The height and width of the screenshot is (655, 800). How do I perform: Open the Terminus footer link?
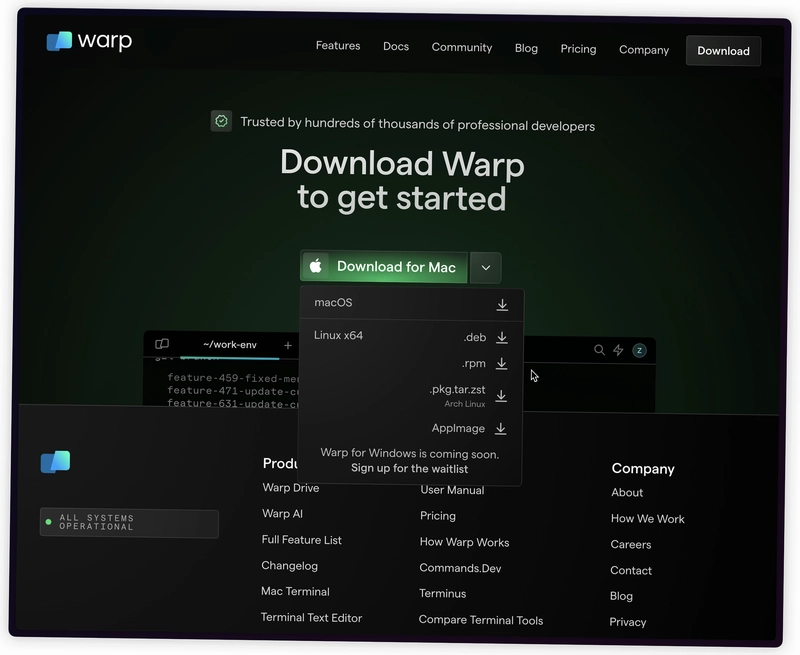(x=442, y=594)
